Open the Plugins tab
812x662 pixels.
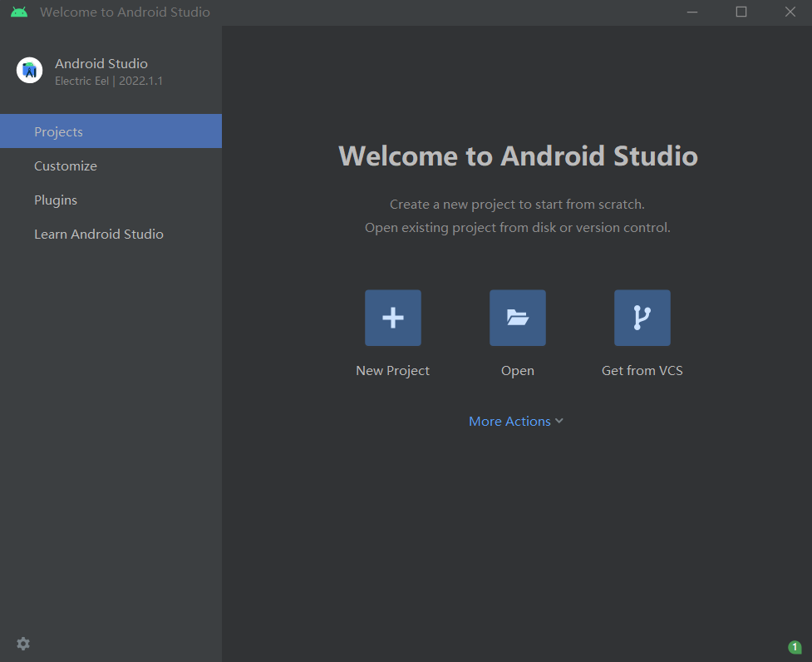coord(111,200)
